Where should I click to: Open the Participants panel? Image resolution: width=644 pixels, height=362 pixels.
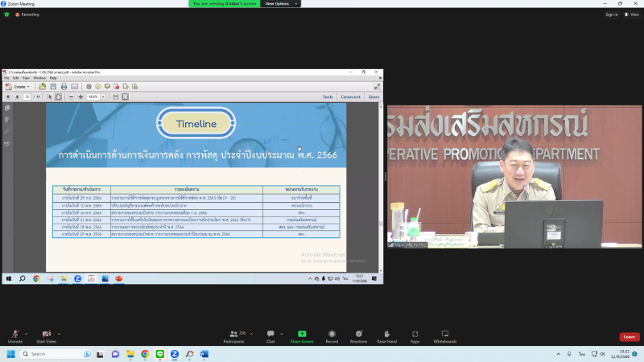(234, 336)
